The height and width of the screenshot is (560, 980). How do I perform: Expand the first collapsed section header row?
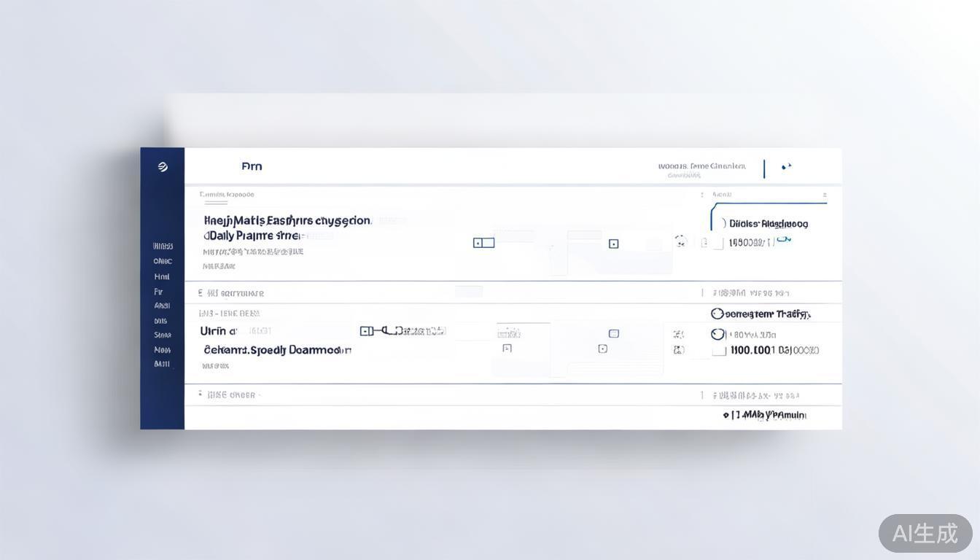(202, 293)
